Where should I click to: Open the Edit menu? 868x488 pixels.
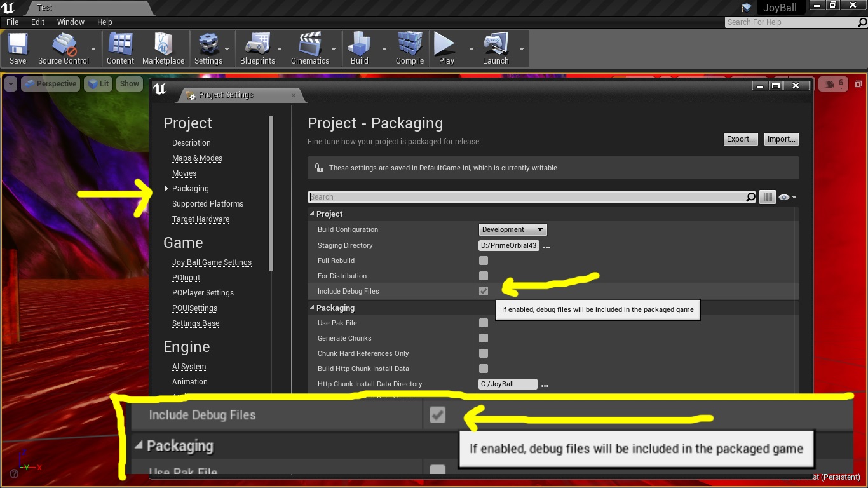[x=37, y=22]
